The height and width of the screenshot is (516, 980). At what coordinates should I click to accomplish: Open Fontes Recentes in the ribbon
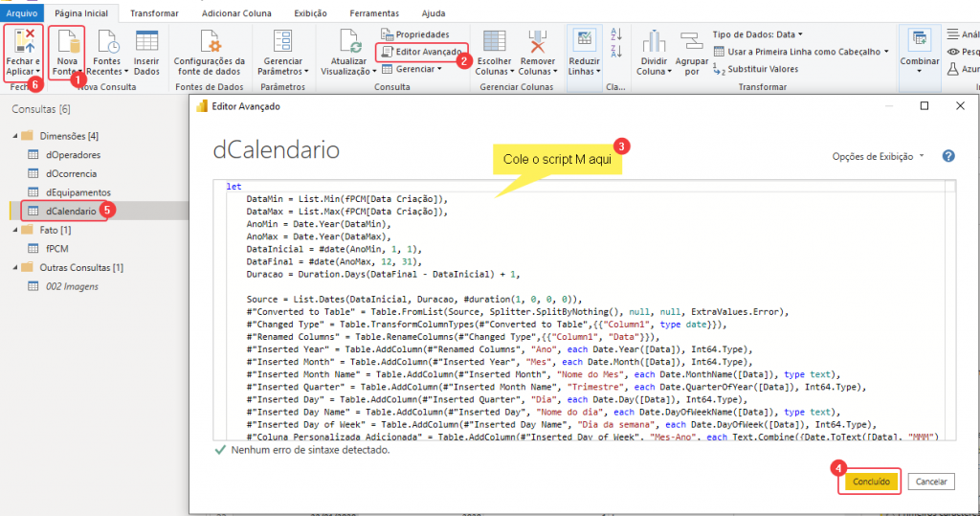click(106, 43)
